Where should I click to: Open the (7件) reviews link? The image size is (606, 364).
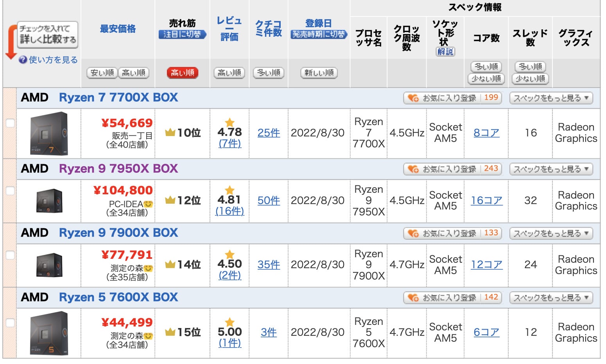pos(230,143)
